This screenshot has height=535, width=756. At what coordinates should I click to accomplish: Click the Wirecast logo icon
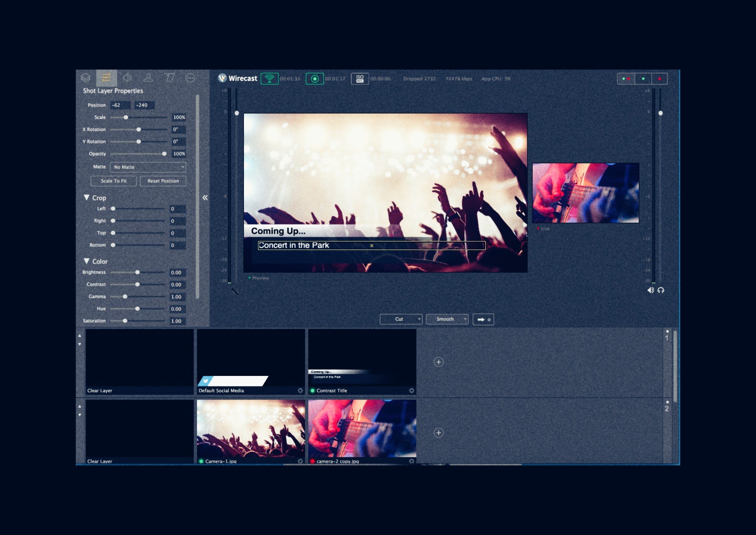pos(222,78)
